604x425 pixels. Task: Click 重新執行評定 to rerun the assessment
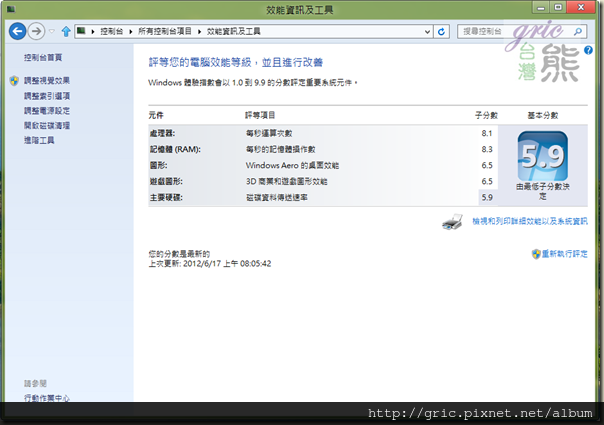click(564, 254)
